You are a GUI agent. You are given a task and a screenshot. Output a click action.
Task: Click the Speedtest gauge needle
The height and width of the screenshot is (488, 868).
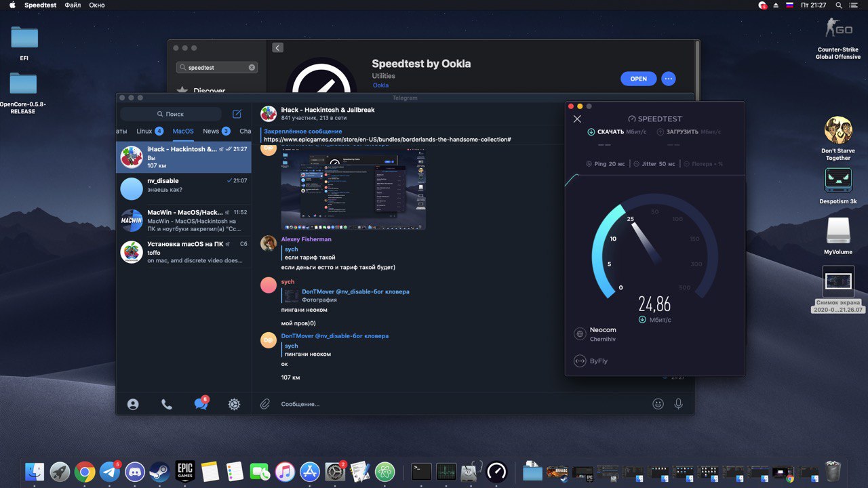pos(647,243)
